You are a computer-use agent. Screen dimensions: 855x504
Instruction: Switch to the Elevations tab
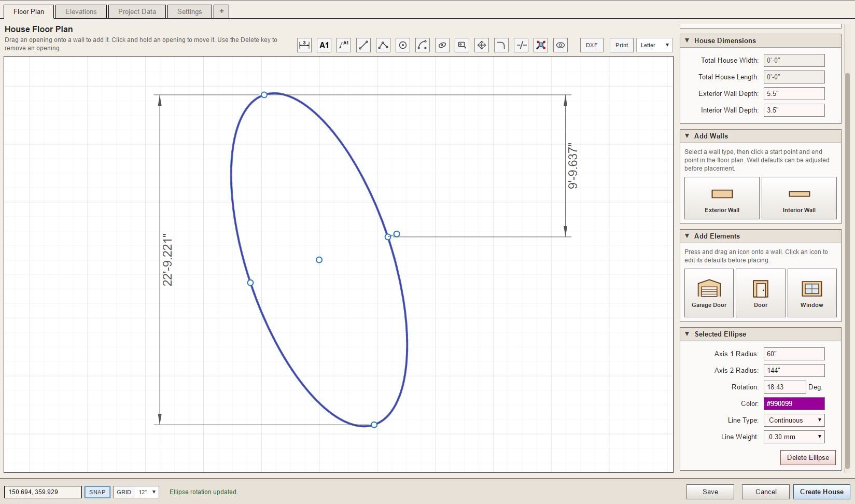tap(81, 11)
